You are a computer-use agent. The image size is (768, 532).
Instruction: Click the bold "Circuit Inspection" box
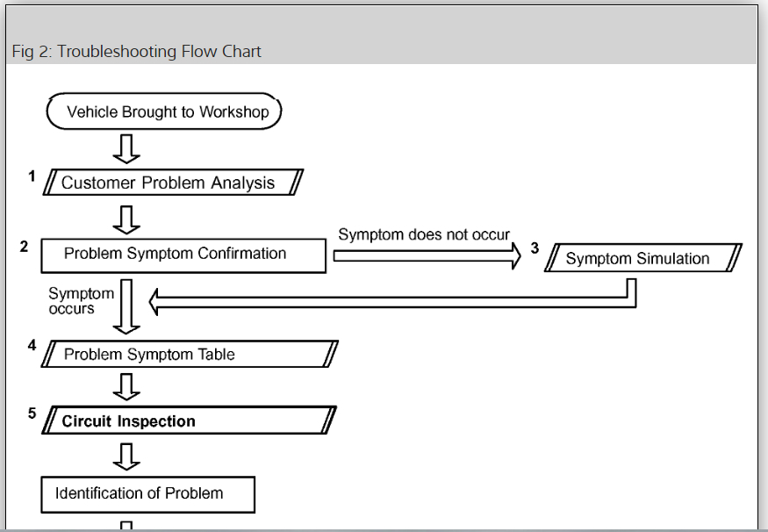pos(190,421)
